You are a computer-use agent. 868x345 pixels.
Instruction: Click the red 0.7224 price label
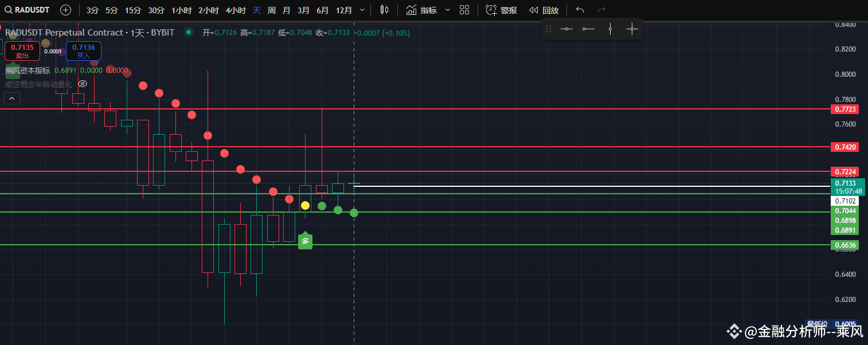(x=846, y=172)
